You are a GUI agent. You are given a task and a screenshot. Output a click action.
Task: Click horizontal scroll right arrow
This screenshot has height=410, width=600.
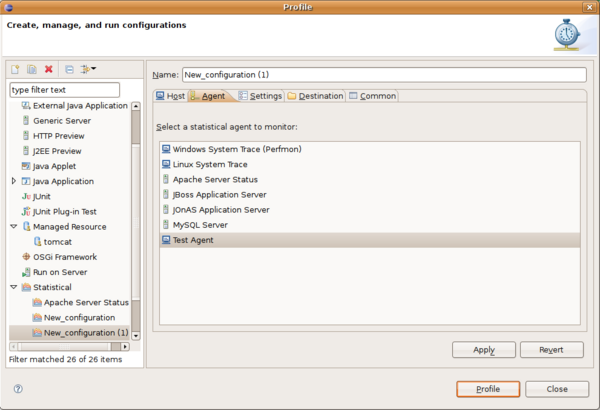125,347
